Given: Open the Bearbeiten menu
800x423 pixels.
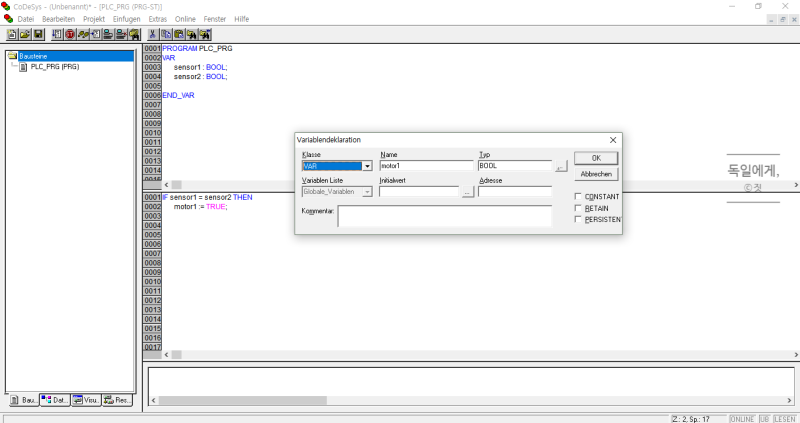Looking at the screenshot, I should (58, 19).
